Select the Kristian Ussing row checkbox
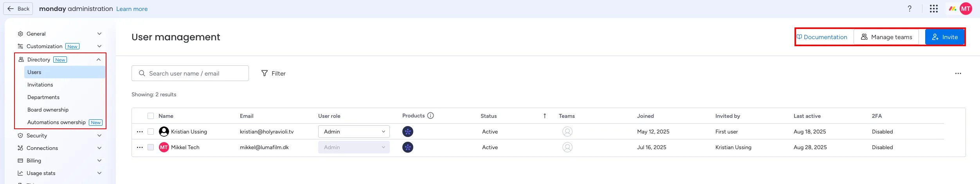 point(151,132)
